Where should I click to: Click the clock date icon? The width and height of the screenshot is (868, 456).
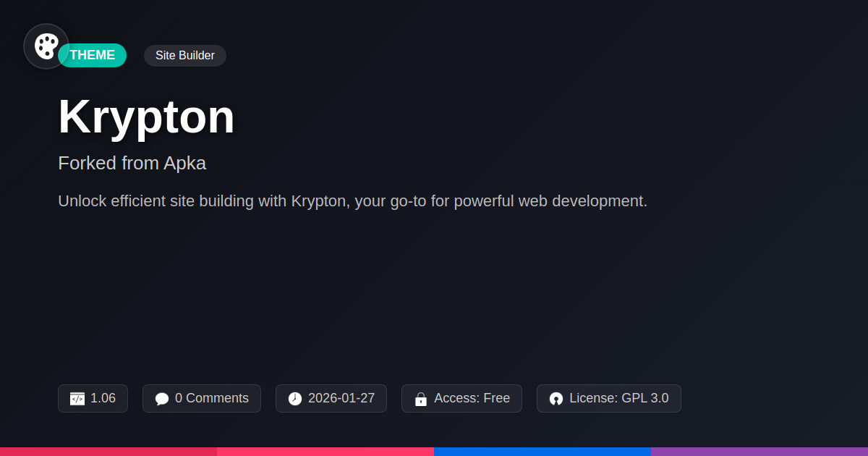tap(295, 399)
